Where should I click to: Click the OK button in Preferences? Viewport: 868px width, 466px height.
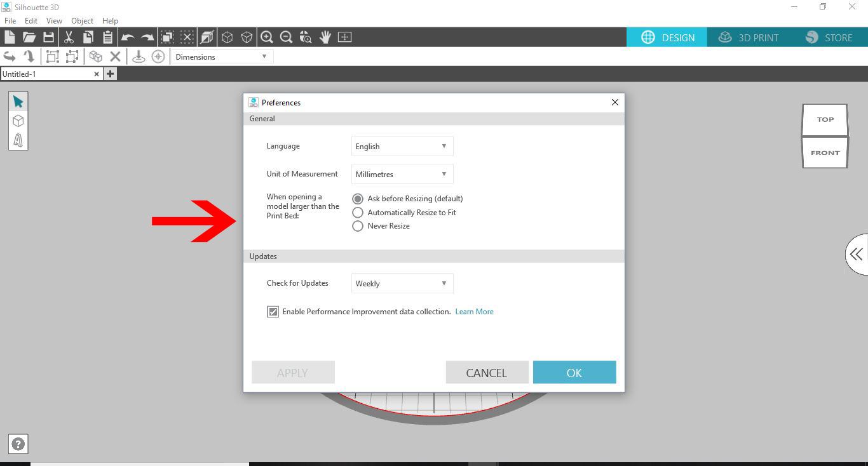[574, 373]
